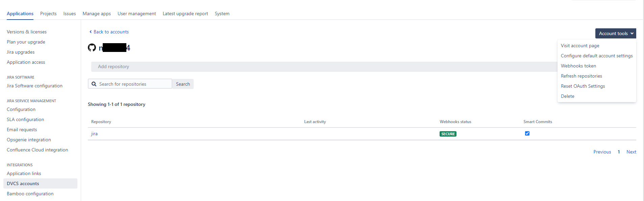
Task: Click the Search button for repositories
Action: pyautogui.click(x=183, y=84)
